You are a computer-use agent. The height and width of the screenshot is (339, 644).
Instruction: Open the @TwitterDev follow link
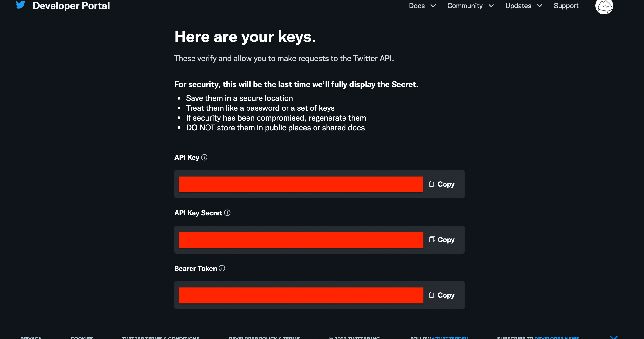450,337
